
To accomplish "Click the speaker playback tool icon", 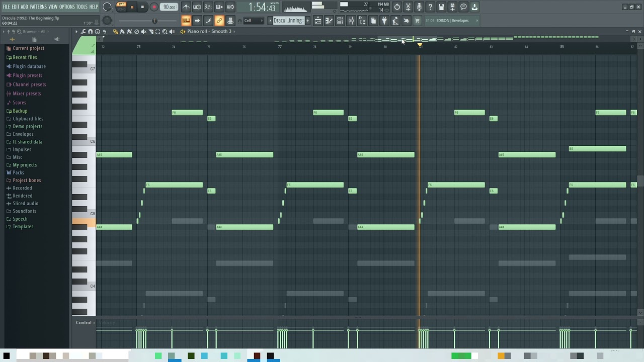I will pos(172,32).
